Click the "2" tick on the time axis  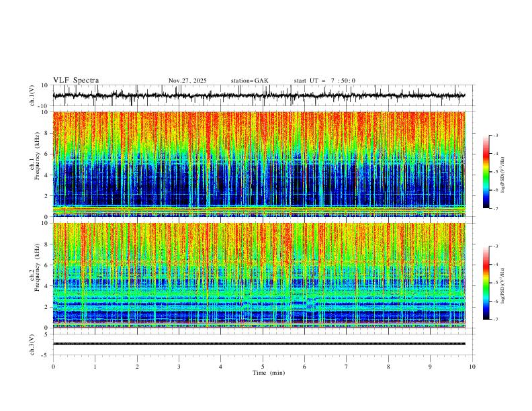[x=137, y=367]
